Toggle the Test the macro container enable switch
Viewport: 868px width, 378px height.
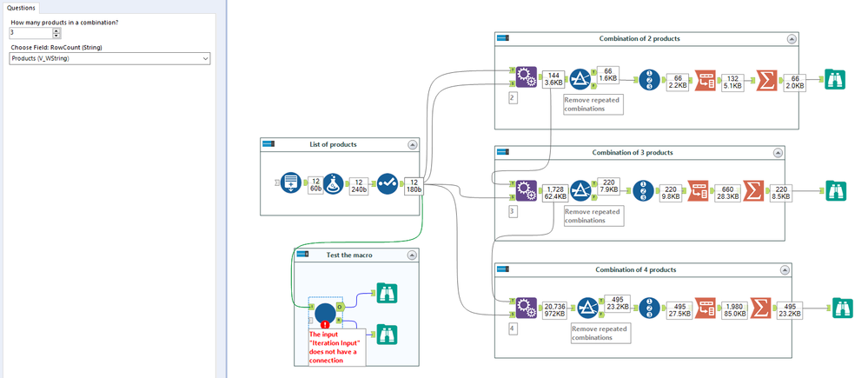(302, 254)
